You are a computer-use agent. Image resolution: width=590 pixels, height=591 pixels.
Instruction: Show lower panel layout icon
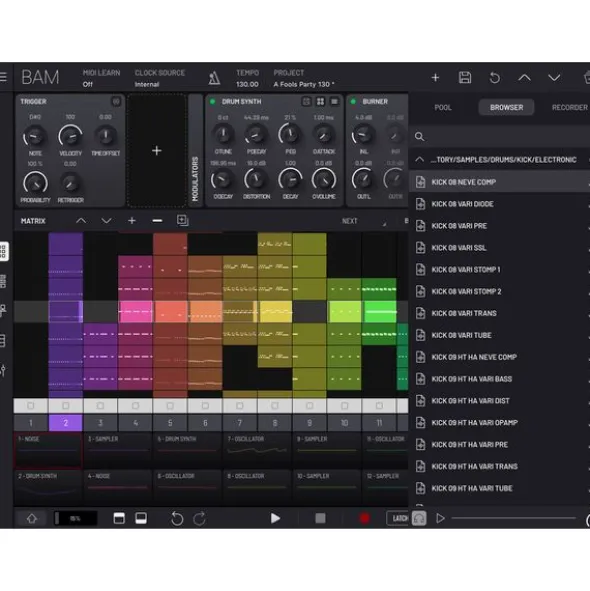tap(141, 518)
